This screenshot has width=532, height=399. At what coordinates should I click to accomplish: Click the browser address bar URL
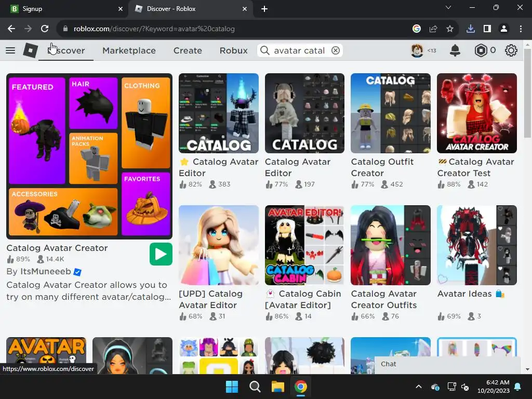(154, 29)
